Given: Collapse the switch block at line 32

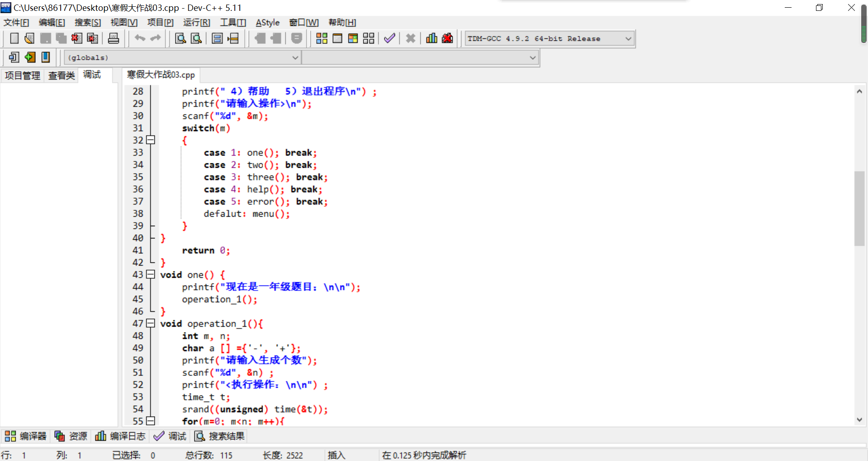Looking at the screenshot, I should tap(151, 140).
